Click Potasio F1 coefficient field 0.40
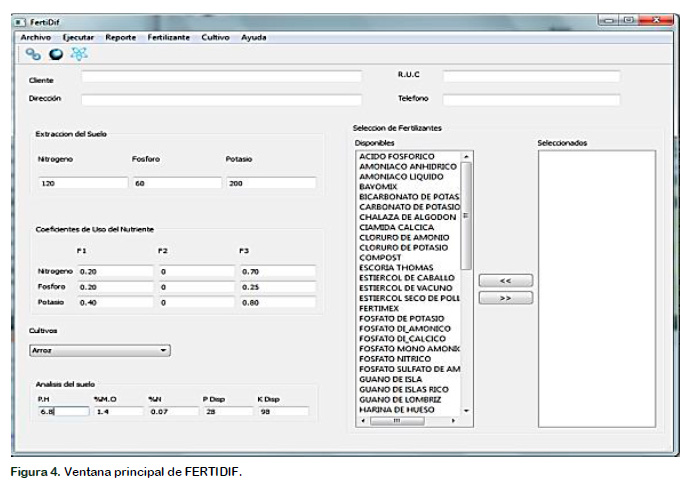The width and height of the screenshot is (696, 481). coord(115,302)
